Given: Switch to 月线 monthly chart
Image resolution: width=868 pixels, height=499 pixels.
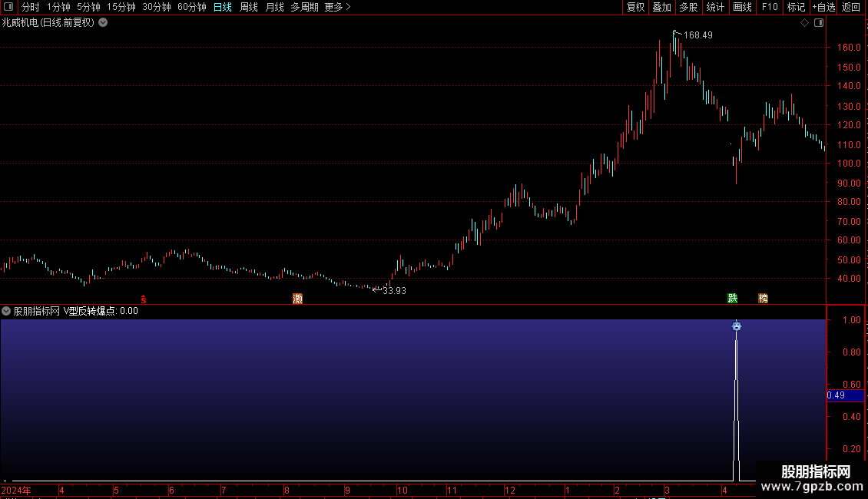Looking at the screenshot, I should tap(274, 7).
